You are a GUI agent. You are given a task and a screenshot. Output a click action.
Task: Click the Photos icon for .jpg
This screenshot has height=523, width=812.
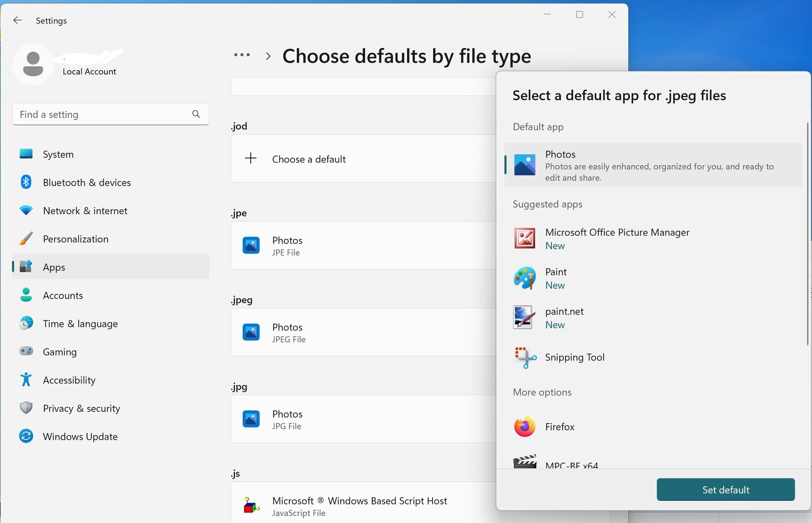[251, 419]
